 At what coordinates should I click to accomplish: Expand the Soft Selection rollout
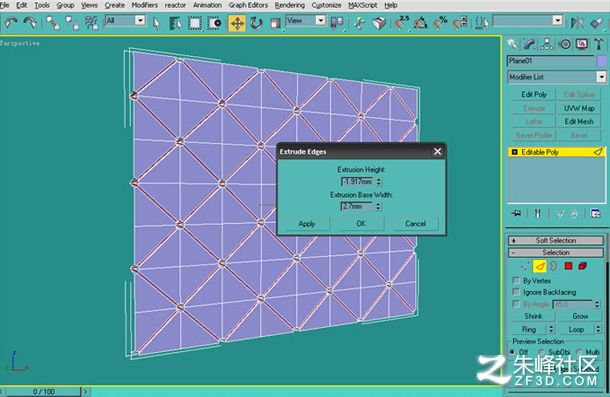point(556,240)
